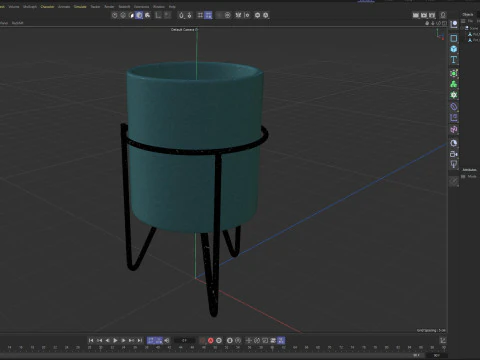Select the Rectangle spline icon in the side palette
This screenshot has height=360, width=480.
click(454, 38)
